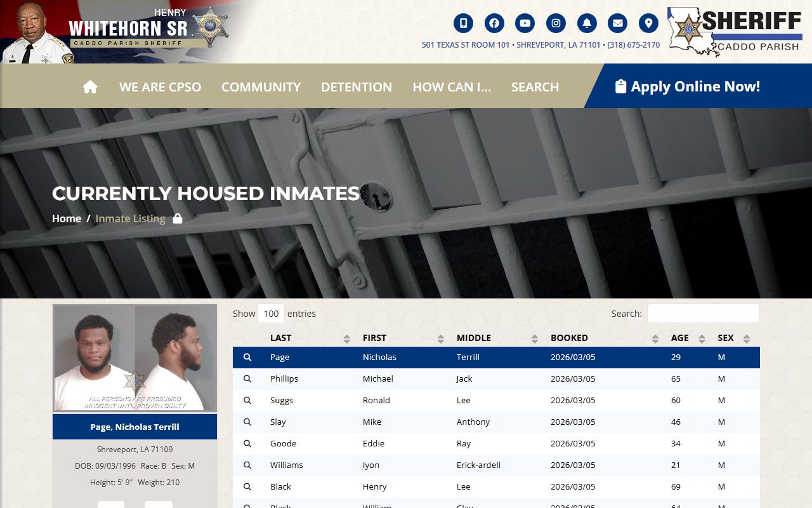The height and width of the screenshot is (508, 812).
Task: Open the mobile app icon in header
Action: pos(463,23)
